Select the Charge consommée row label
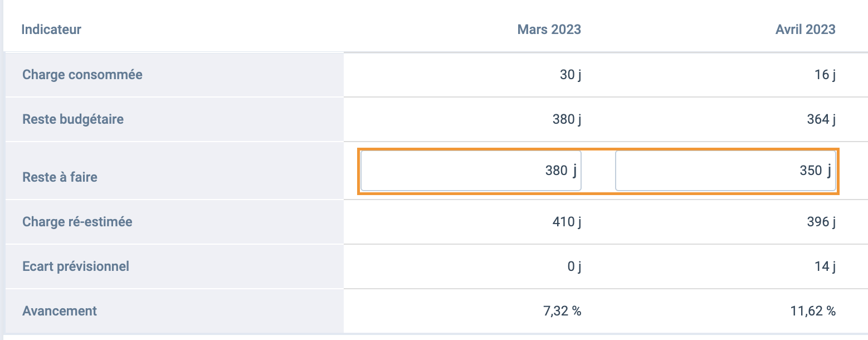 [x=82, y=74]
